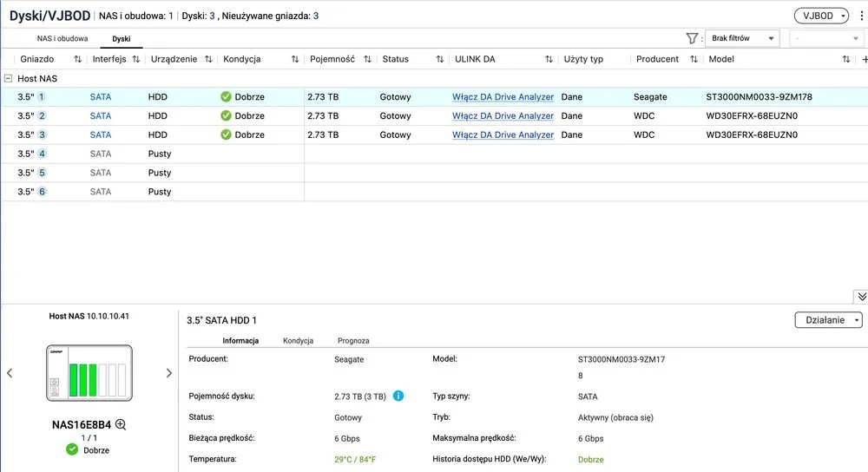Open the Kondycja details tab
The width and height of the screenshot is (868, 472).
tap(298, 341)
